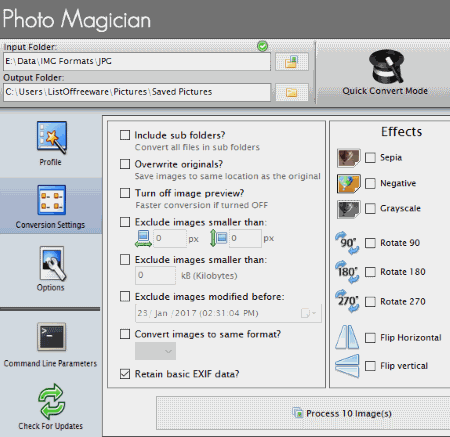450x437 pixels.
Task: Click the Profile label
Action: tap(50, 162)
